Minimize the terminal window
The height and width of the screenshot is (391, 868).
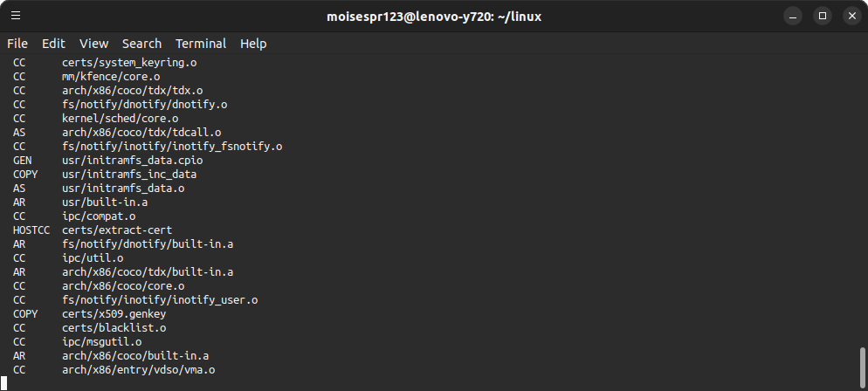click(793, 16)
